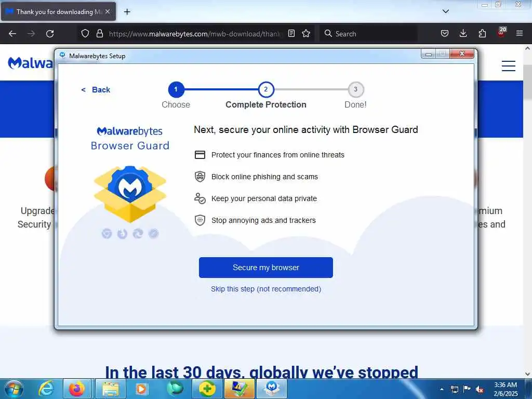Open a new Firefox tab
The image size is (532, 399).
point(127,12)
